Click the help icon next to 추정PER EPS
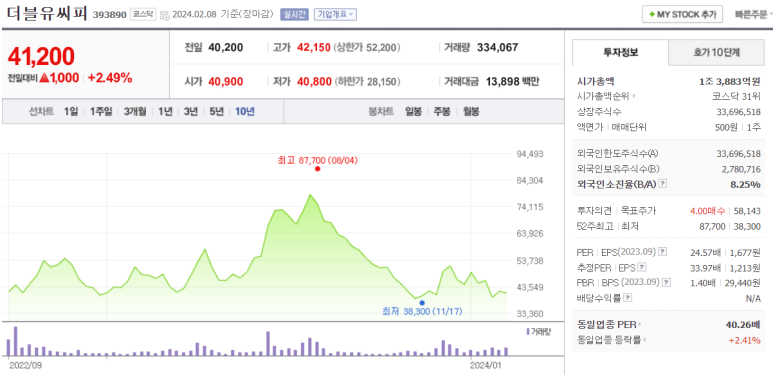Screen dimensions: 773x375 [641, 268]
